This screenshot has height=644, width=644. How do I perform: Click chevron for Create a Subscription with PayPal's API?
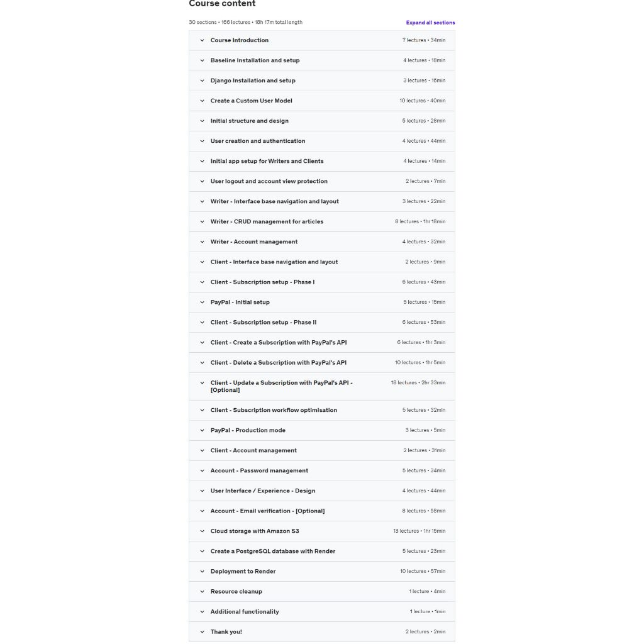point(203,342)
